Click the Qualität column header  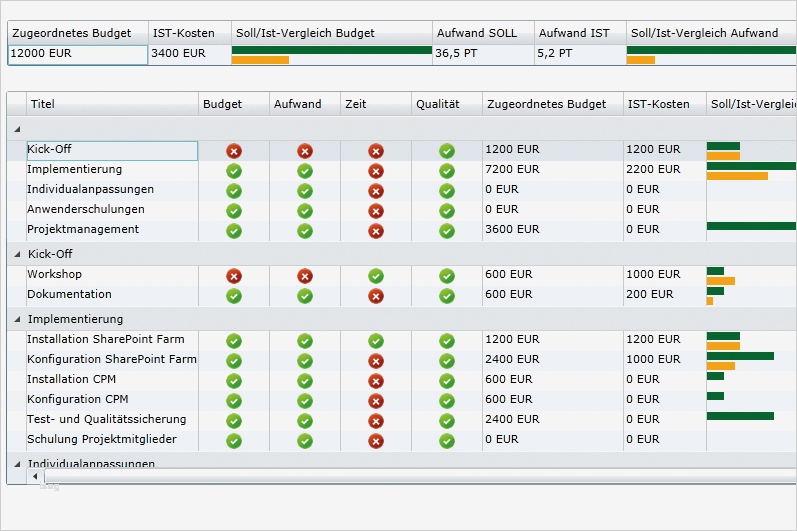[x=438, y=104]
